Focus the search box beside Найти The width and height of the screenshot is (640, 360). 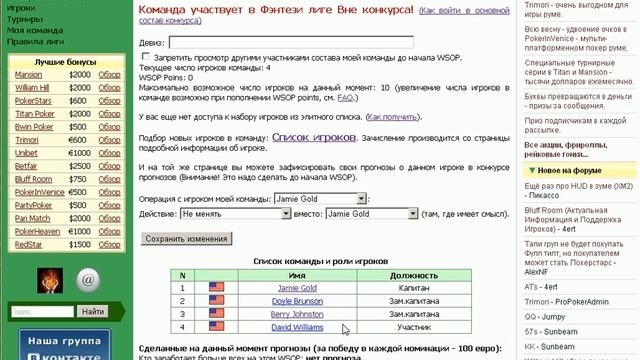[x=42, y=311]
